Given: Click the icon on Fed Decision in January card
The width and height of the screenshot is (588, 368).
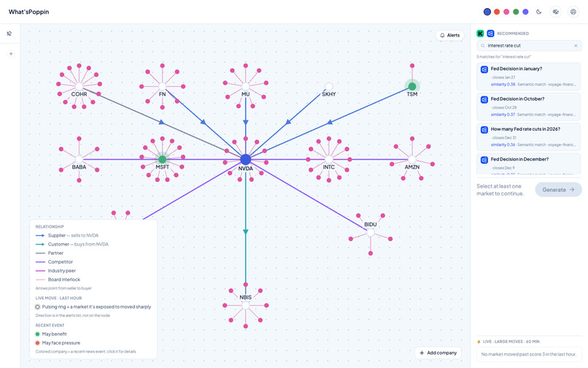Looking at the screenshot, I should 484,69.
